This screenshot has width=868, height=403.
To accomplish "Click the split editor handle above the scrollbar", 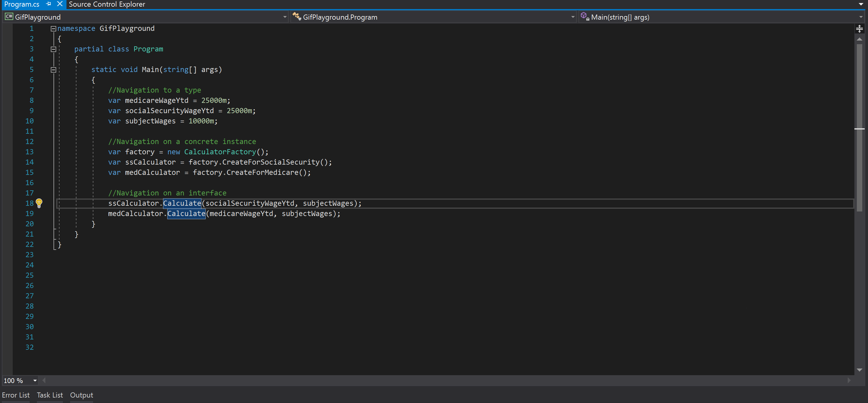I will pyautogui.click(x=860, y=28).
